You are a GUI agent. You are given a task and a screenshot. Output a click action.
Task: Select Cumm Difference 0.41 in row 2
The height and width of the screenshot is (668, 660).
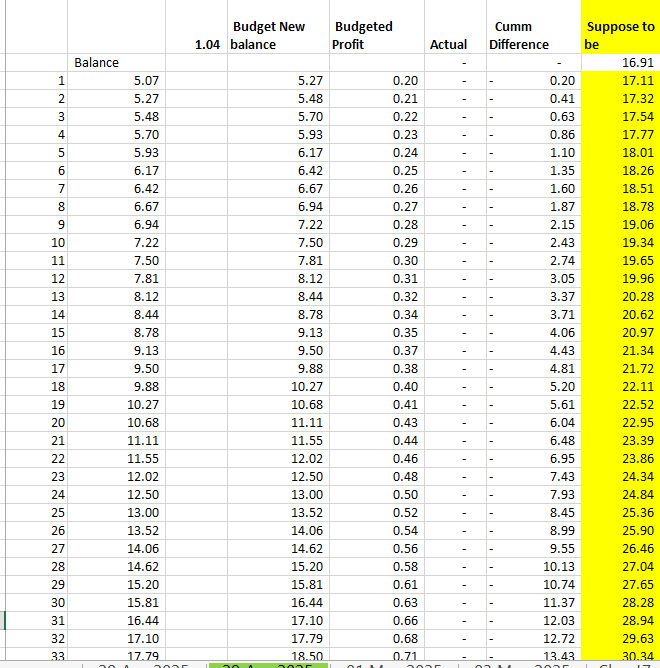pos(533,99)
